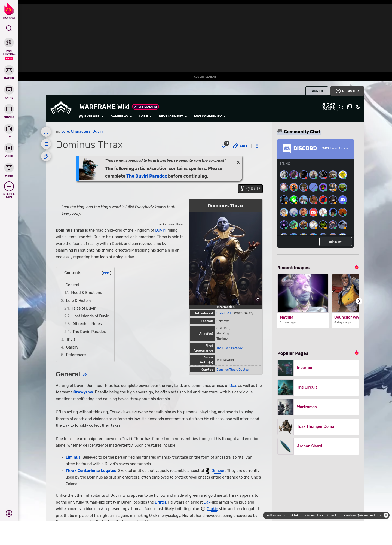Screen dimensions: 392x545
Task: Go to Characters category breadcrumb
Action: tap(81, 131)
